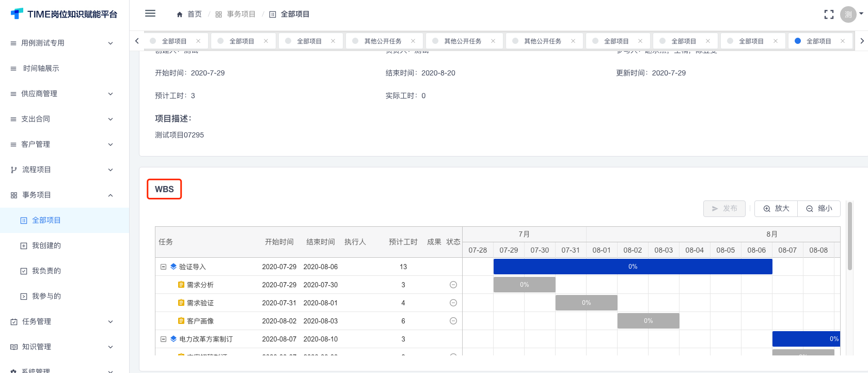The height and width of the screenshot is (373, 868).
Task: Open 我参与的 in sidebar
Action: (65, 296)
